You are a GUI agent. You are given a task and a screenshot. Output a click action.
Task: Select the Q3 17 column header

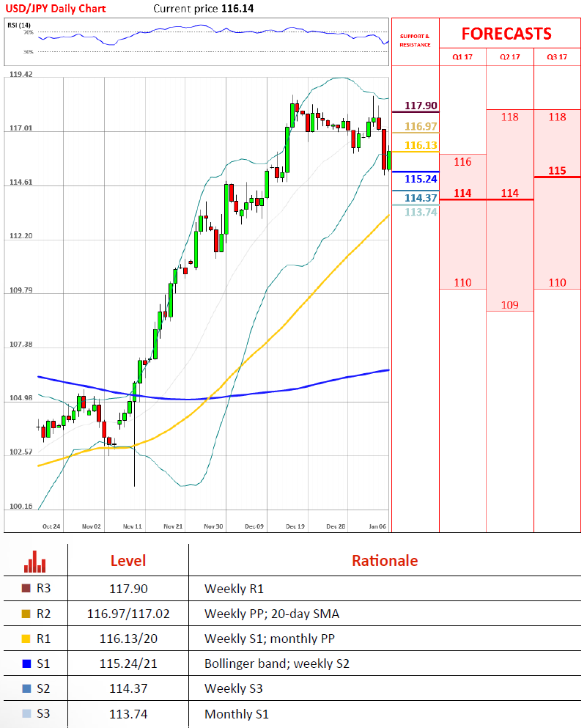click(x=557, y=56)
